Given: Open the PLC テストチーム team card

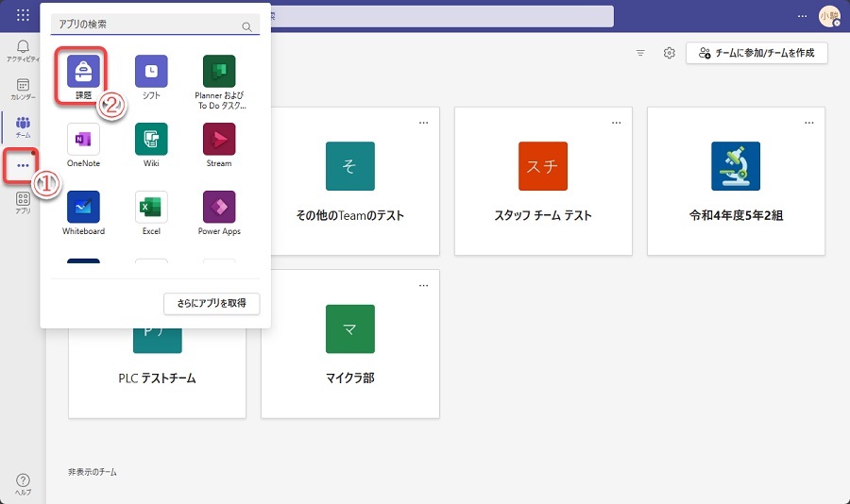Looking at the screenshot, I should [x=157, y=372].
